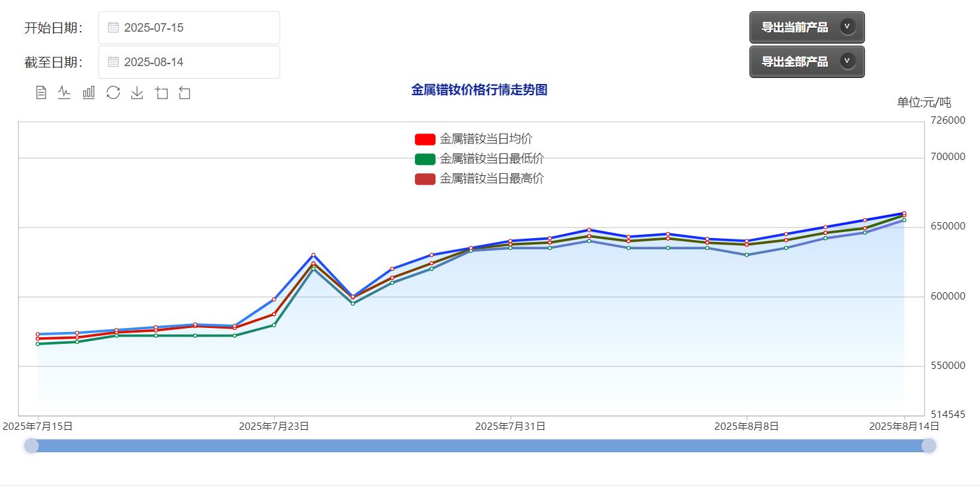Activate the area zoom tool icon
Image resolution: width=980 pixels, height=486 pixels.
[x=161, y=93]
